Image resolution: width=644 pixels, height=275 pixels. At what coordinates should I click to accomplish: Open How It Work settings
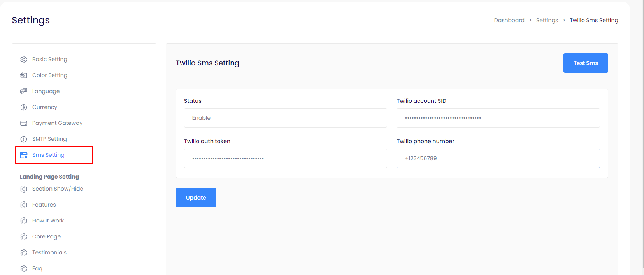click(x=48, y=221)
